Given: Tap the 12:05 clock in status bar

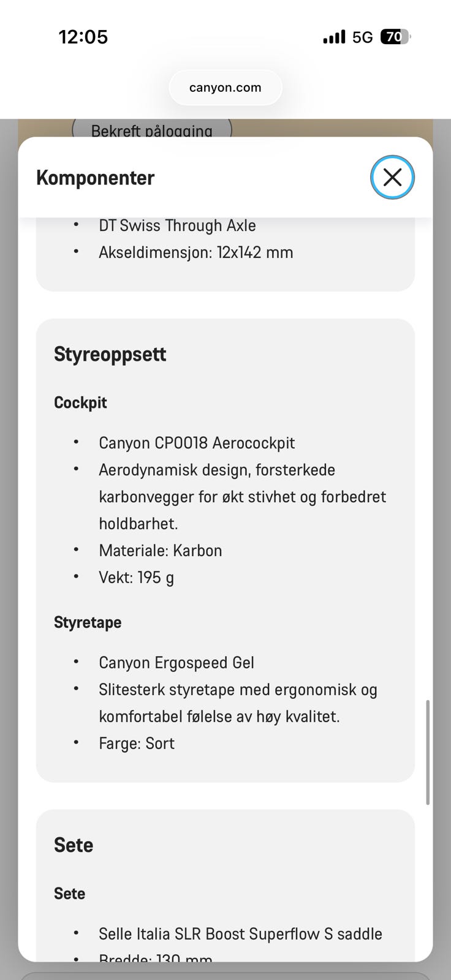Looking at the screenshot, I should coord(83,37).
